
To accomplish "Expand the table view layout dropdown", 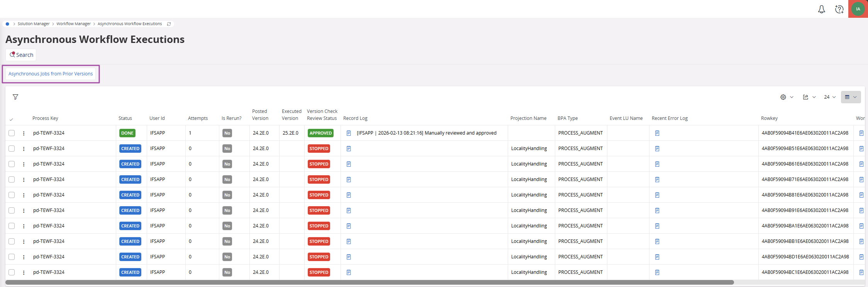I will click(x=851, y=97).
